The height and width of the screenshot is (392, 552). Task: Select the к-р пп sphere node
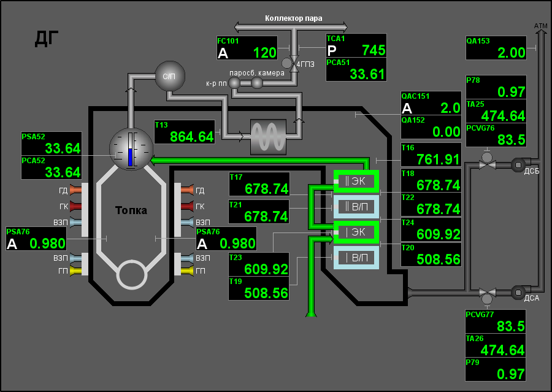coord(234,83)
